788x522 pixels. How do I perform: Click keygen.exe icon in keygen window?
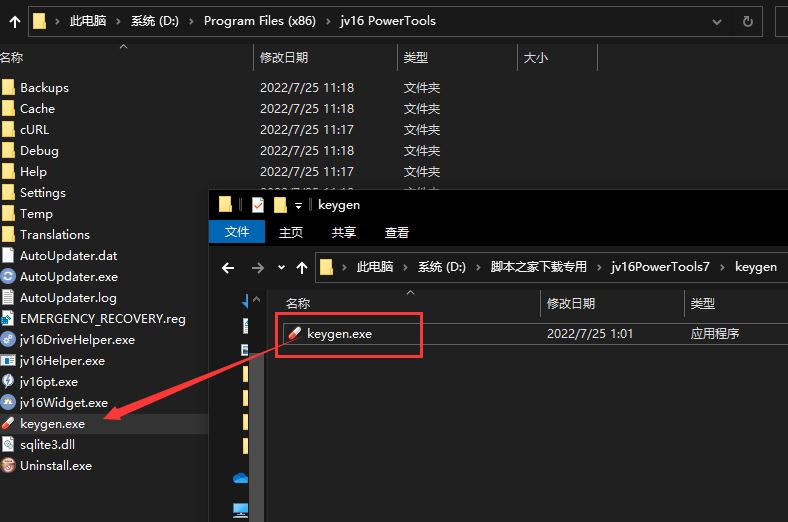coord(295,333)
